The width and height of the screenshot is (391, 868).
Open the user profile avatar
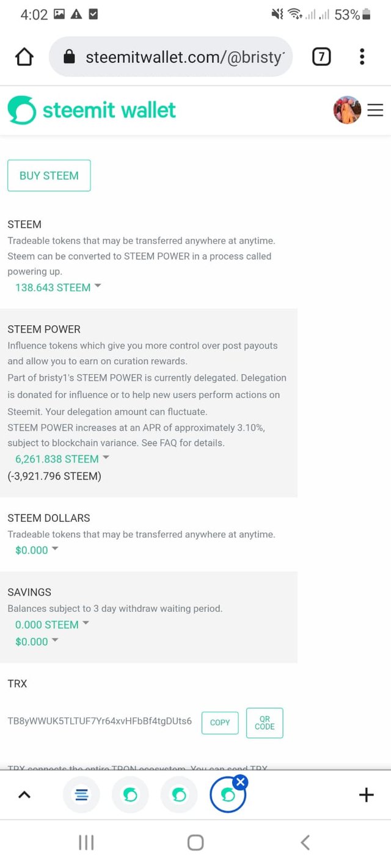pyautogui.click(x=347, y=110)
